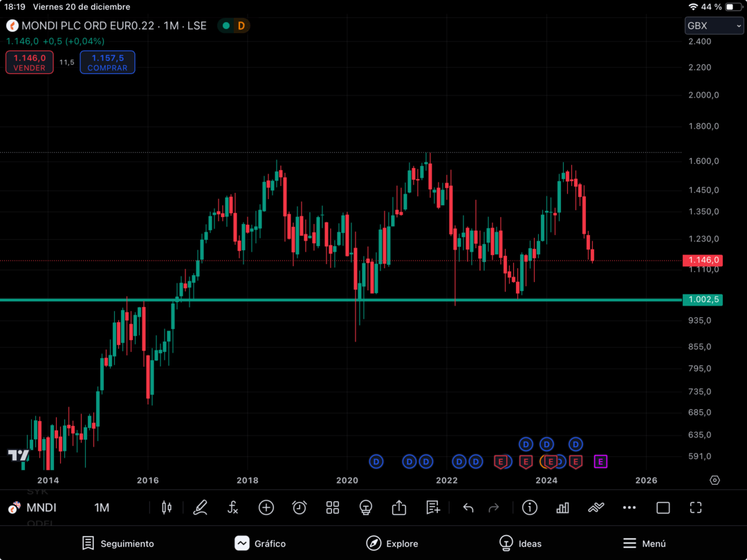This screenshot has width=747, height=560.
Task: Go to the Ideas tab
Action: [520, 543]
